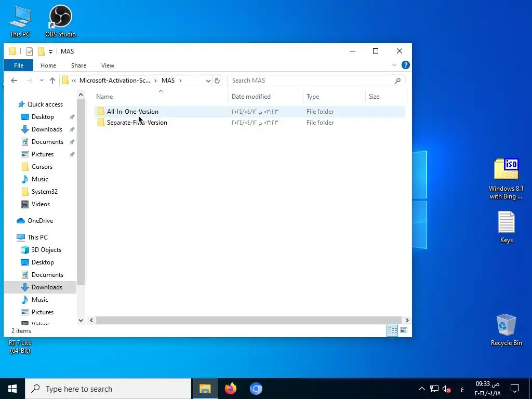Click the taskbar clock and date
Screen dimensions: 532x399
point(487,389)
